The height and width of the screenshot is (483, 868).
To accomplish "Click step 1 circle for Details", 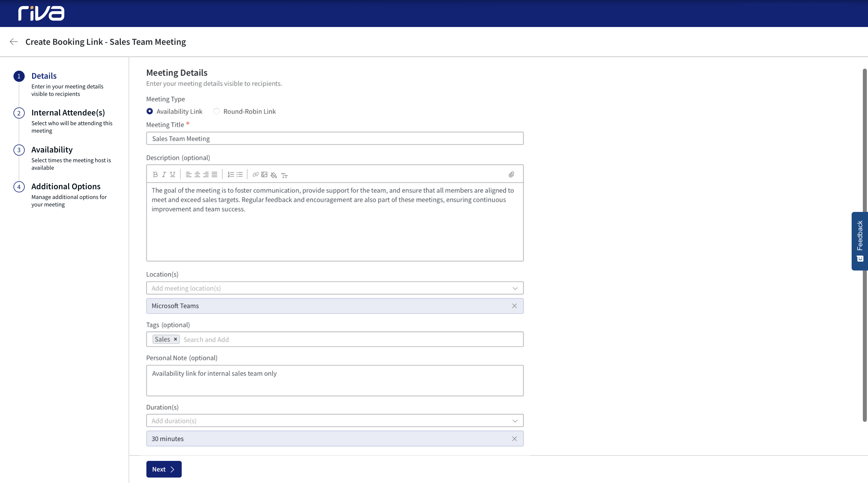I will (x=19, y=76).
